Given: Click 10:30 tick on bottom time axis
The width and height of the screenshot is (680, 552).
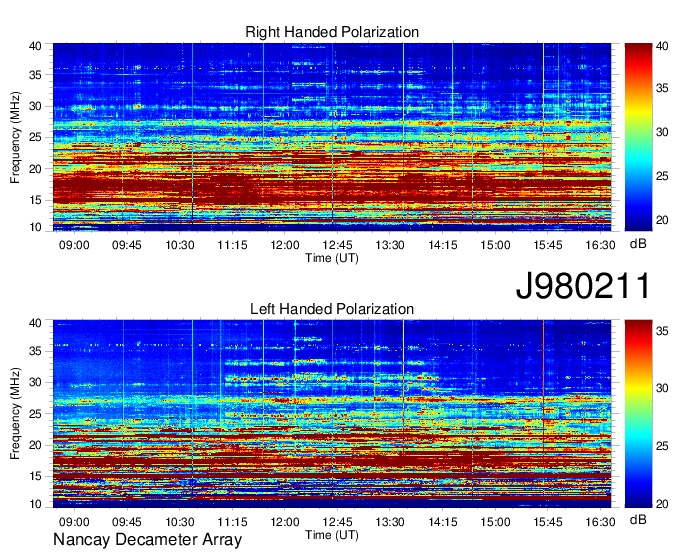Looking at the screenshot, I should point(180,522).
